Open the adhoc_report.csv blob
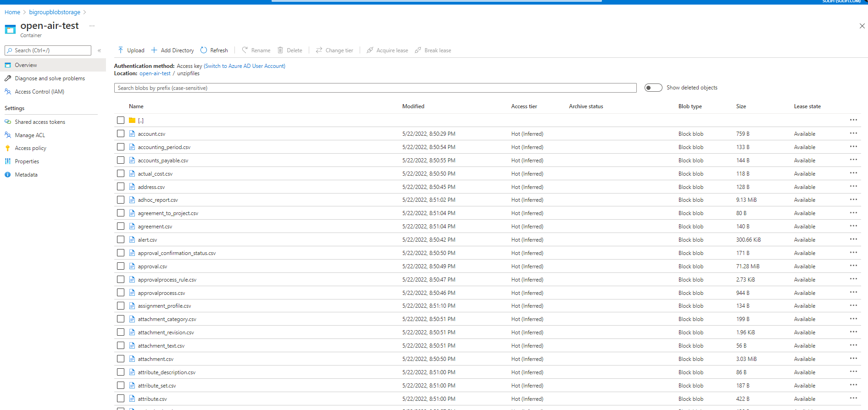Viewport: 868px width, 410px height. (x=158, y=200)
